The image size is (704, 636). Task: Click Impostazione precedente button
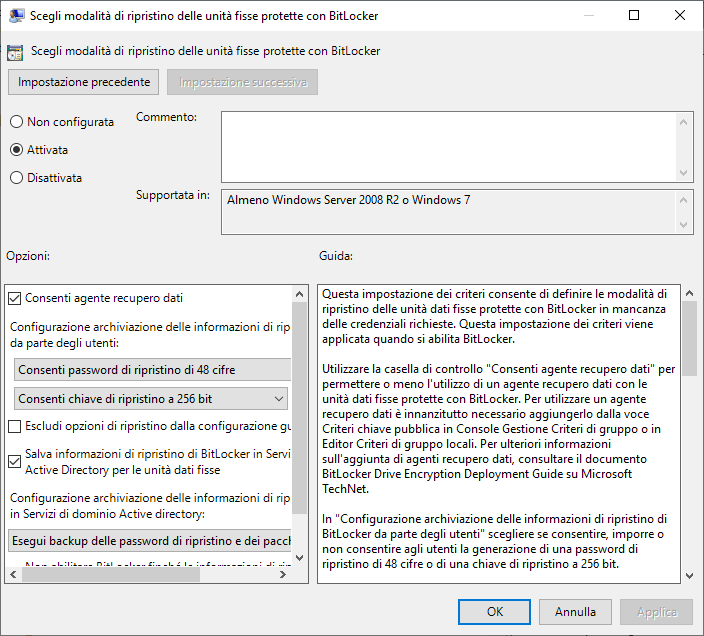coord(84,82)
